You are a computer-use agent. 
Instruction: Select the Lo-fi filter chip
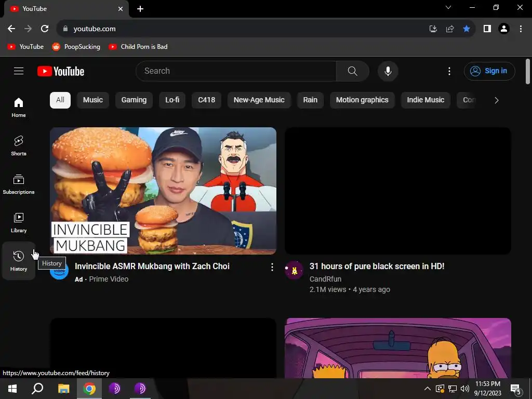172,100
